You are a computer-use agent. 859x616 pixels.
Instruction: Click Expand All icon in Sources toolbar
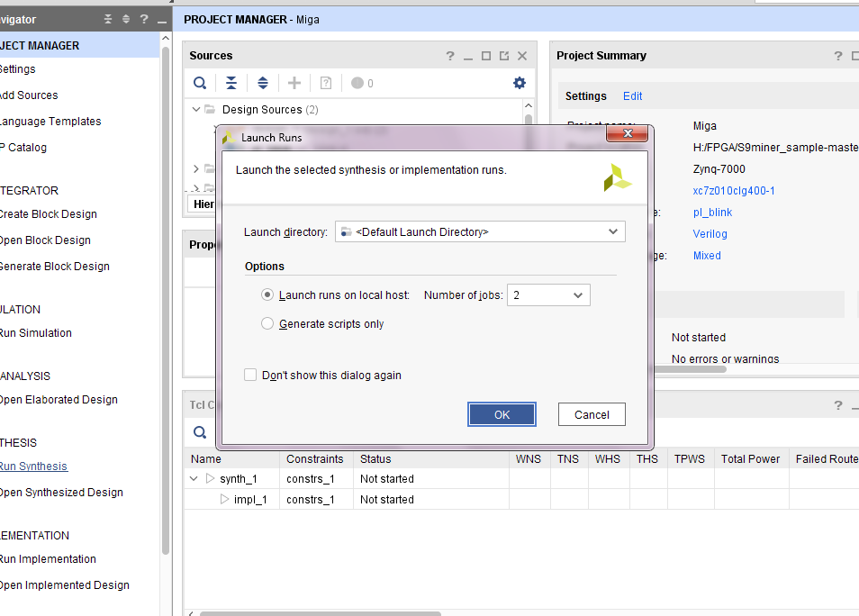click(x=263, y=83)
